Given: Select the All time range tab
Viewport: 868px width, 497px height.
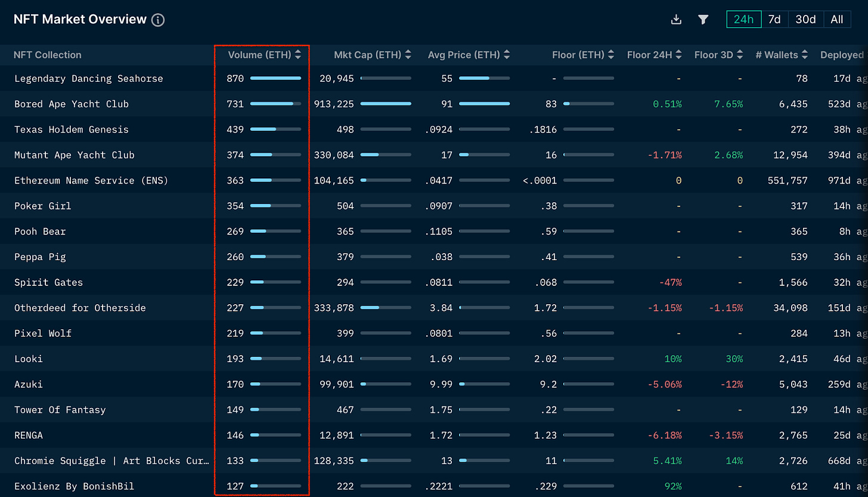Looking at the screenshot, I should tap(837, 19).
